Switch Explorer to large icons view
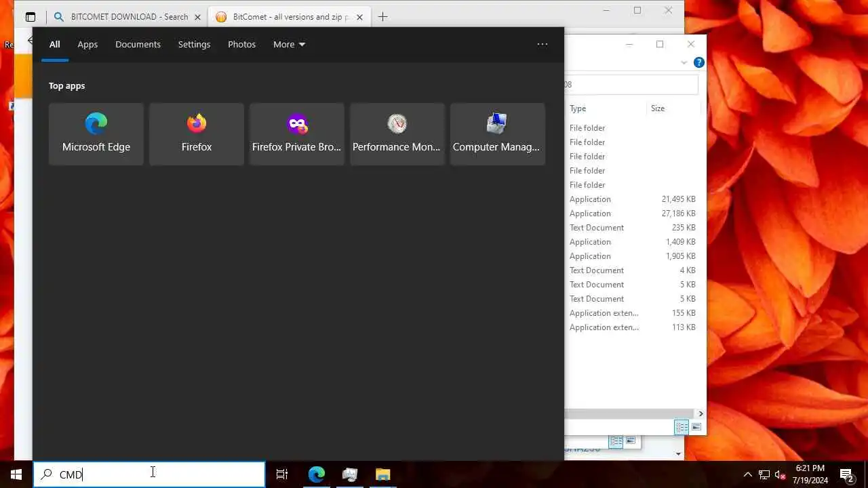Screen dimensions: 868x488 click(696, 427)
